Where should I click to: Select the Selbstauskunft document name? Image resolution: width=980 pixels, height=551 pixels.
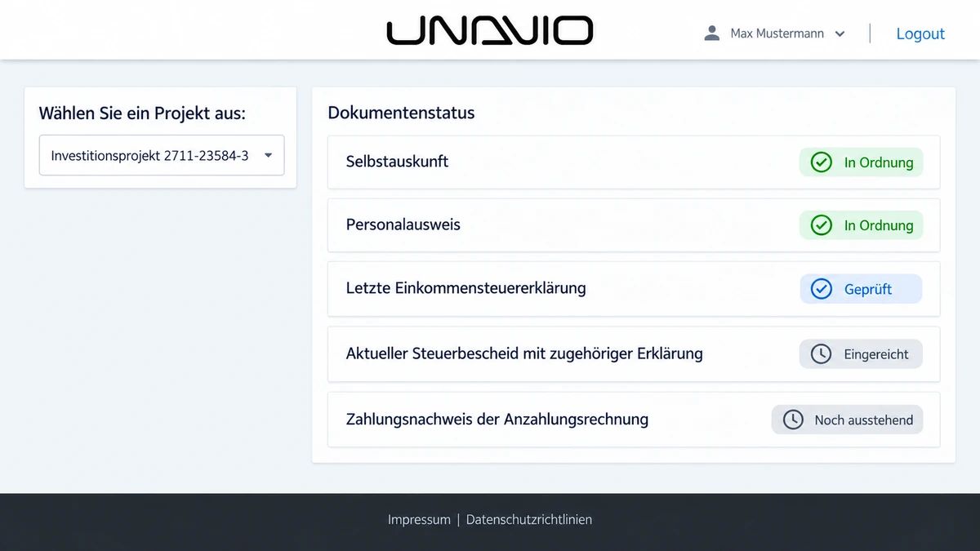(x=397, y=162)
